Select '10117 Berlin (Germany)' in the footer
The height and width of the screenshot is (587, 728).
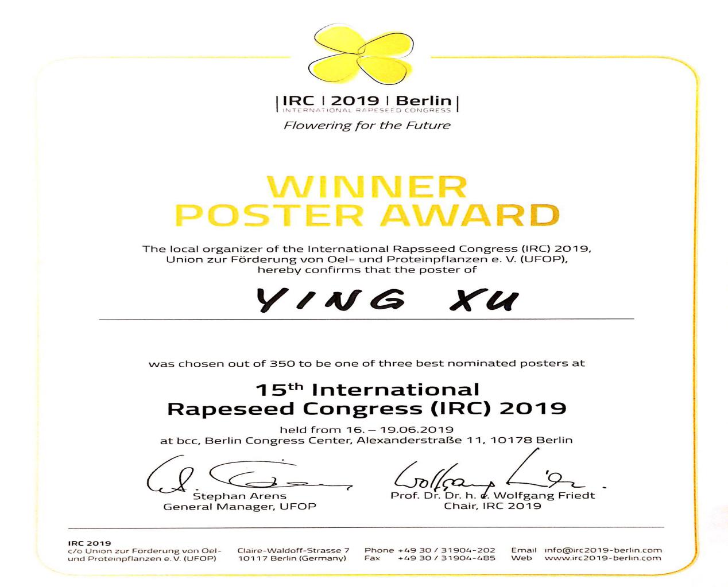coord(292,558)
